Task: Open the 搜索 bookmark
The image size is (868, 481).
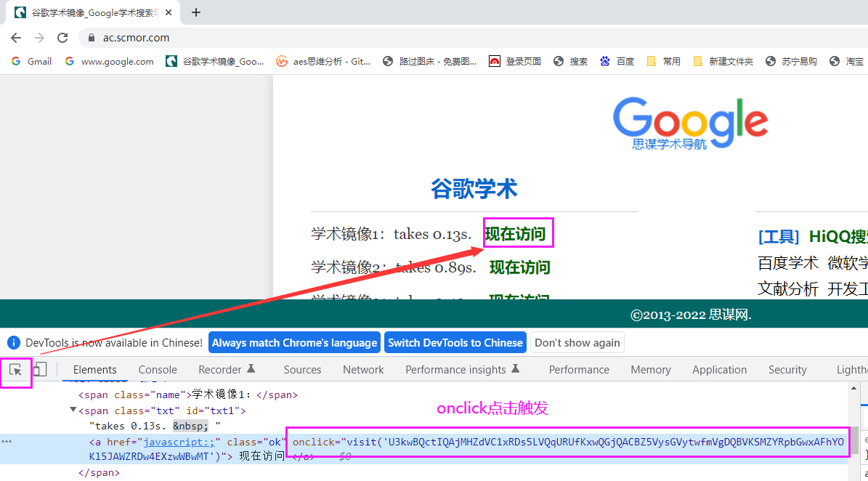Action: point(571,62)
